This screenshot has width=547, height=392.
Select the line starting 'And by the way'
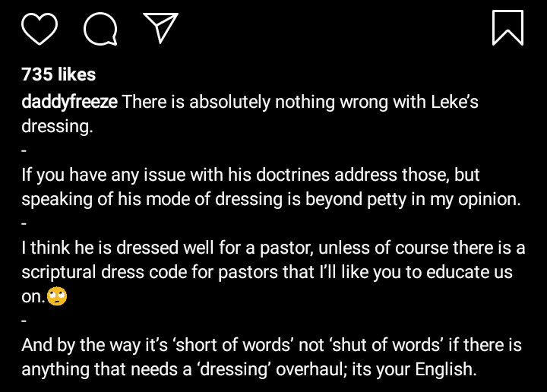tap(271, 345)
